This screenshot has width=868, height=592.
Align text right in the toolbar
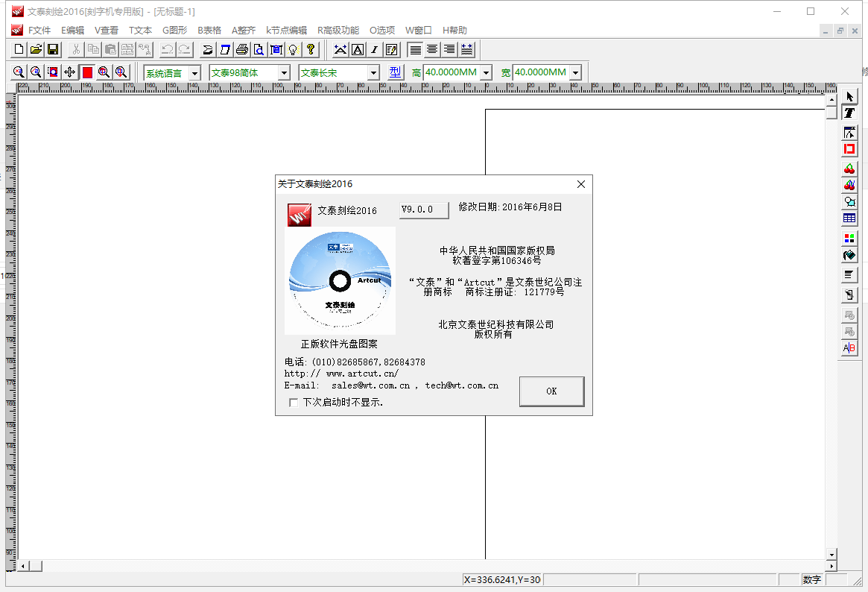pos(449,50)
